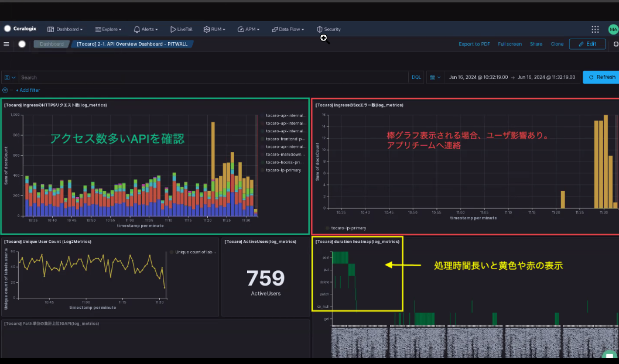Open the Security section
This screenshot has height=364, width=619.
click(329, 29)
